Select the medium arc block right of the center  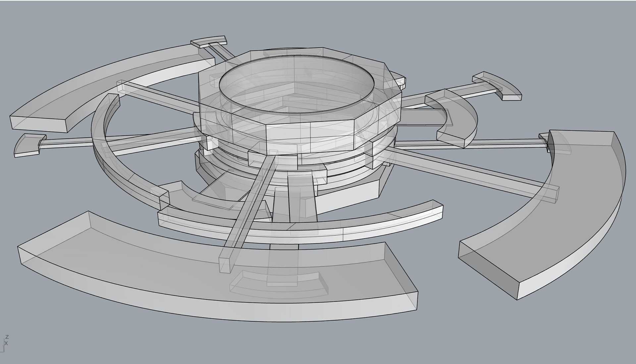(451, 118)
